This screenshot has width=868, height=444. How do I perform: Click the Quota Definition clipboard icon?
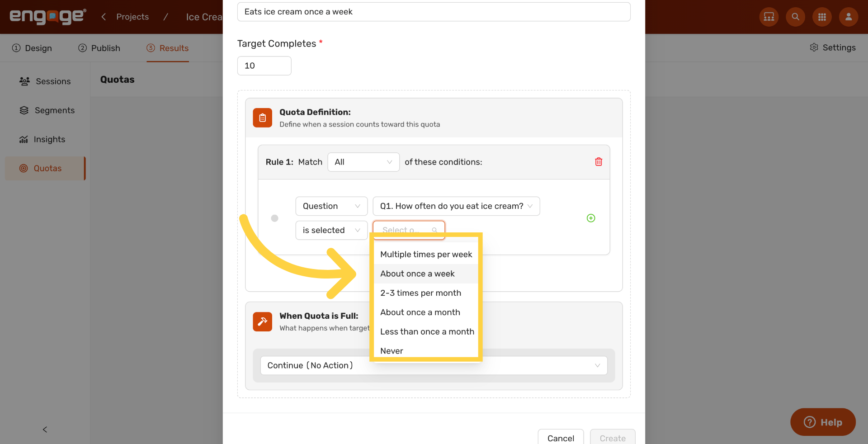(263, 118)
